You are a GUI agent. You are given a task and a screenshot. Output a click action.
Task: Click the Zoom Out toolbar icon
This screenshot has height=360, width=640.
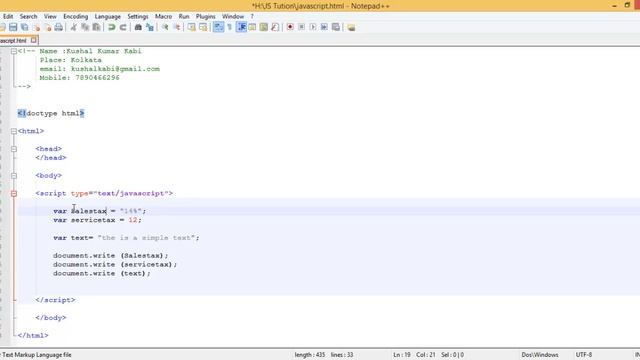pyautogui.click(x=177, y=27)
